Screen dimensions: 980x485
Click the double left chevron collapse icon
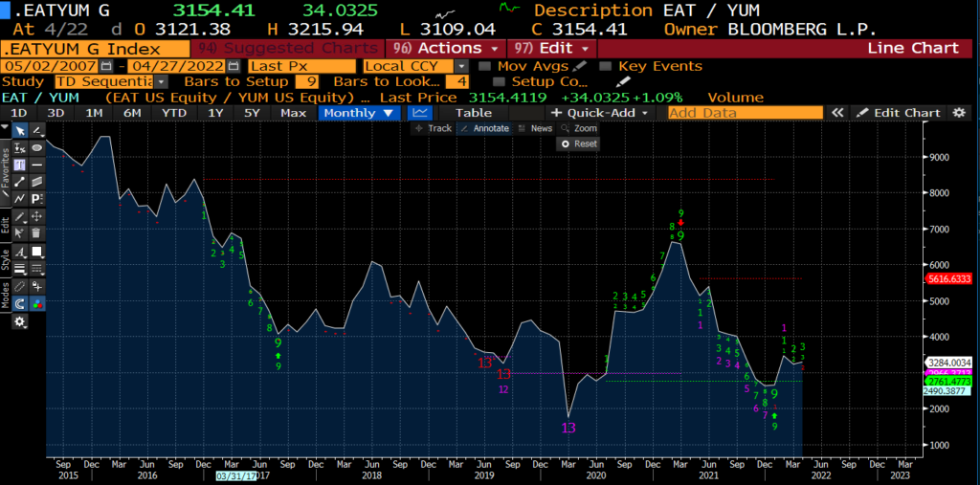[836, 113]
